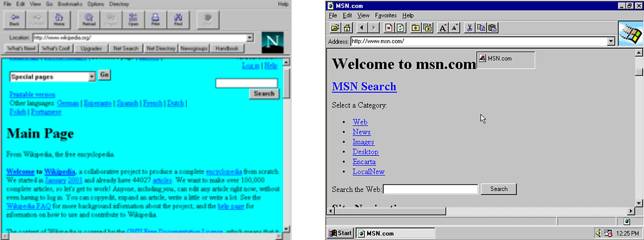Click larger font icon in MSN.com toolbar
The width and height of the screenshot is (644, 240).
click(x=443, y=28)
